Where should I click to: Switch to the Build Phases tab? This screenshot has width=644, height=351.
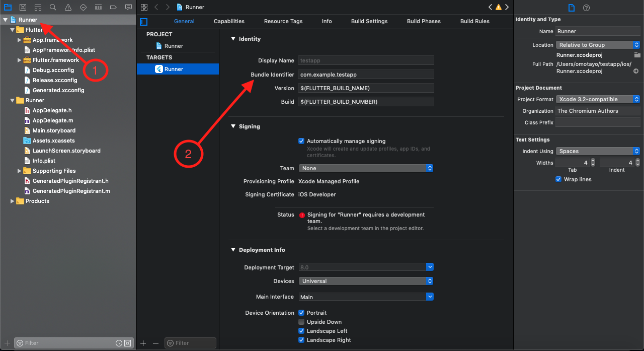point(424,21)
